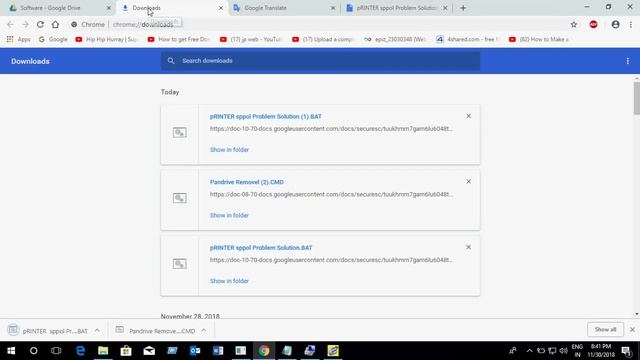Image resolution: width=640 pixels, height=360 pixels.
Task: Click file icon of Pandrive Removel (2).CMD entry
Action: pyautogui.click(x=180, y=198)
